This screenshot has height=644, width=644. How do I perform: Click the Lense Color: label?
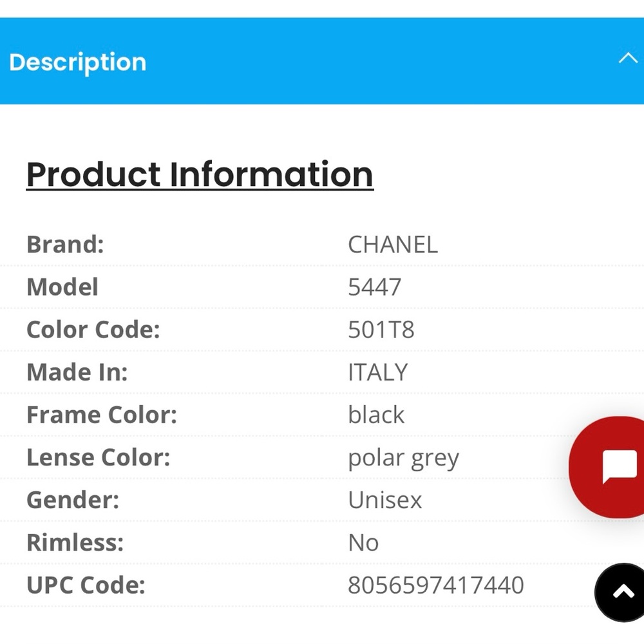(98, 457)
